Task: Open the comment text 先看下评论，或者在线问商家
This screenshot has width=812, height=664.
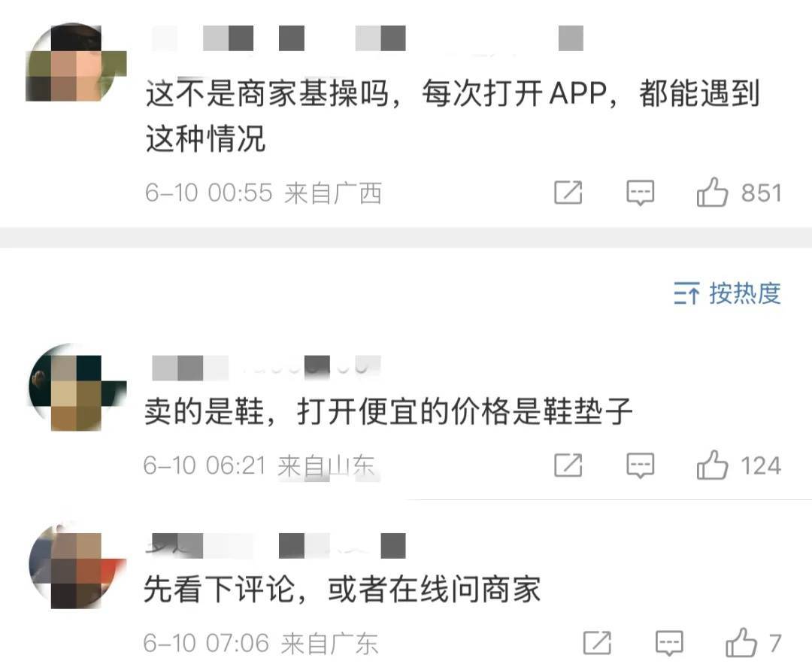Action: [x=342, y=590]
